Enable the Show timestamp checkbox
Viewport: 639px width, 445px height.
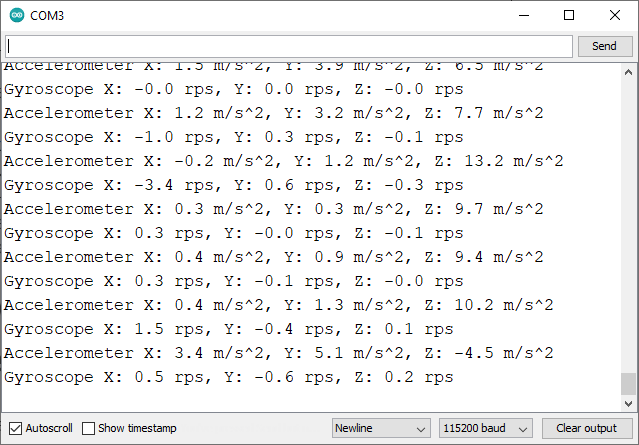click(89, 428)
